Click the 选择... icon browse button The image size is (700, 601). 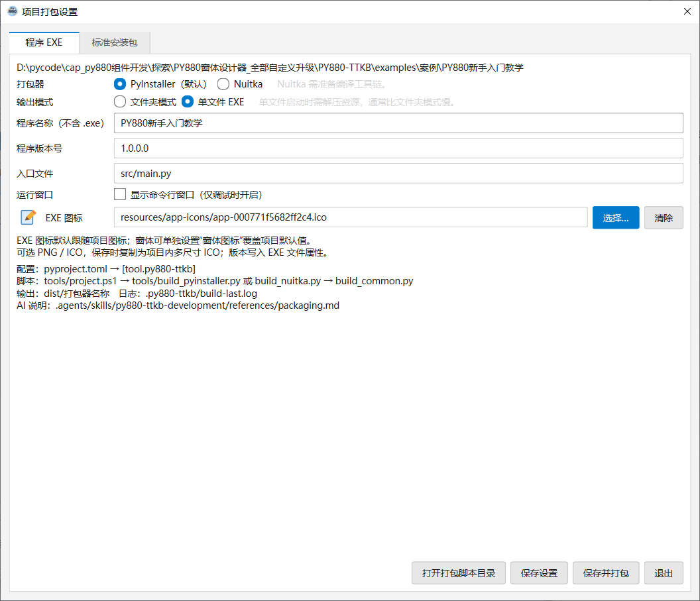(616, 218)
